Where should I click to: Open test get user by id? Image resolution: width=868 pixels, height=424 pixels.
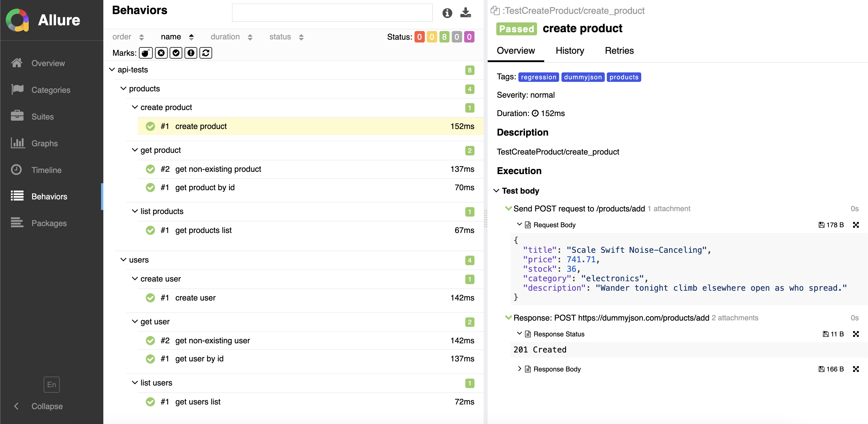[x=310, y=359]
